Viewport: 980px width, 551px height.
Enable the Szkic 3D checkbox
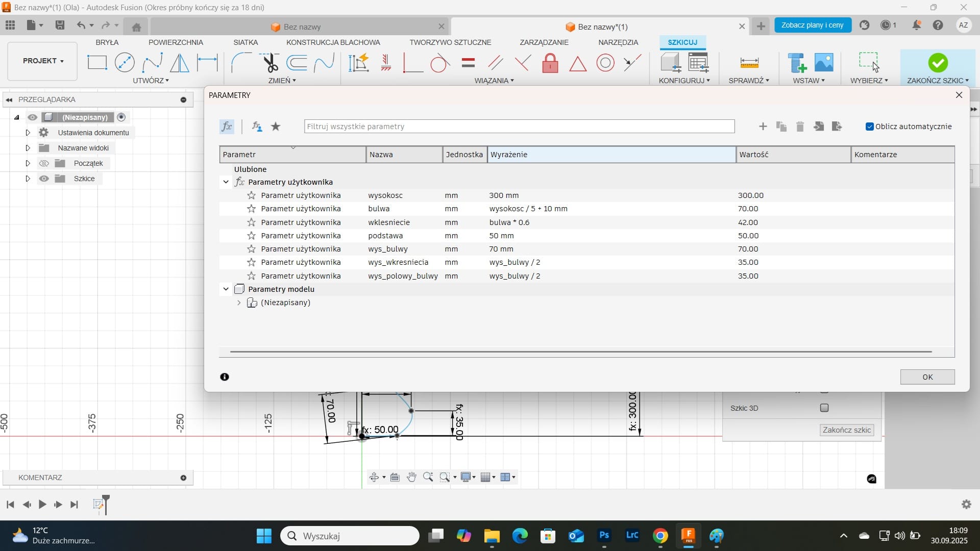pos(824,408)
